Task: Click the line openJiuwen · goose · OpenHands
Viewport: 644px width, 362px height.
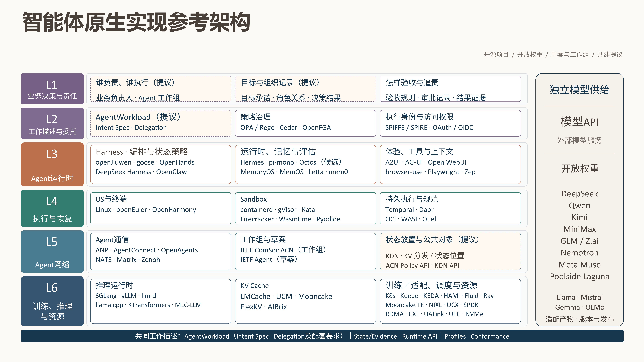Action: (145, 162)
